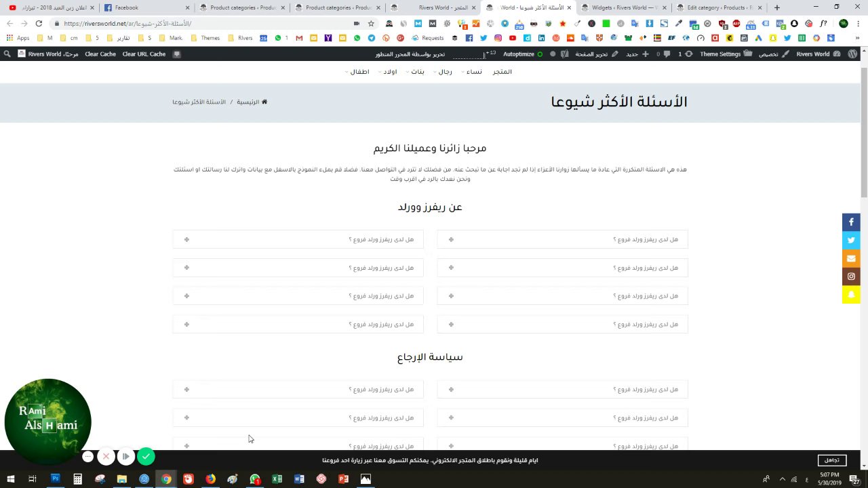The width and height of the screenshot is (868, 488).
Task: Click the Windows Start button
Action: click(10, 479)
